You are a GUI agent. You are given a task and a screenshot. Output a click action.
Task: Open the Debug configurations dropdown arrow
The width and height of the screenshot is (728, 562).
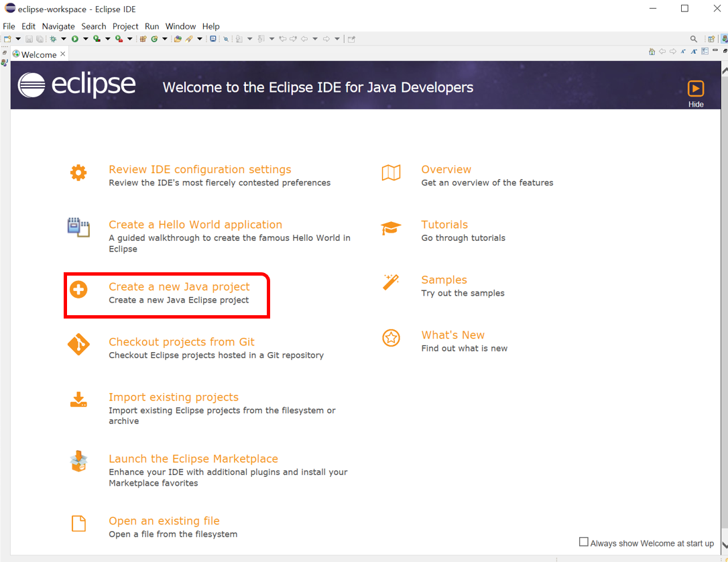pyautogui.click(x=64, y=39)
